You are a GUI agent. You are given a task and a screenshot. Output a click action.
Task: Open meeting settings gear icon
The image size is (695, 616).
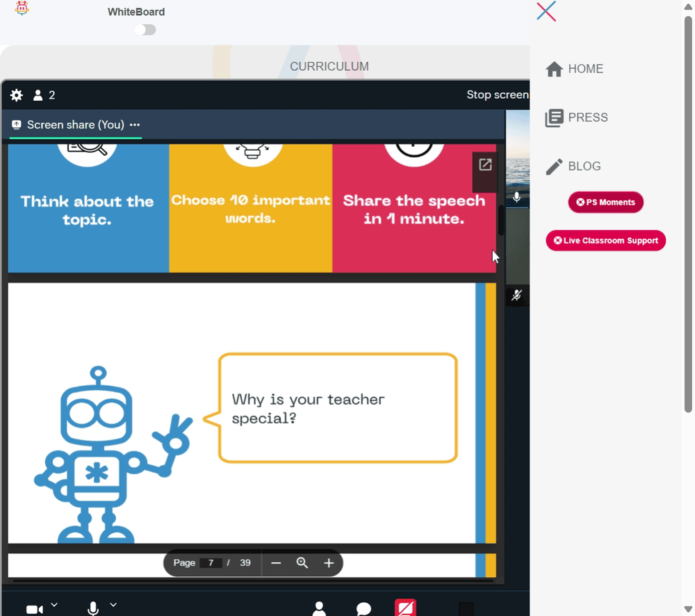[17, 95]
